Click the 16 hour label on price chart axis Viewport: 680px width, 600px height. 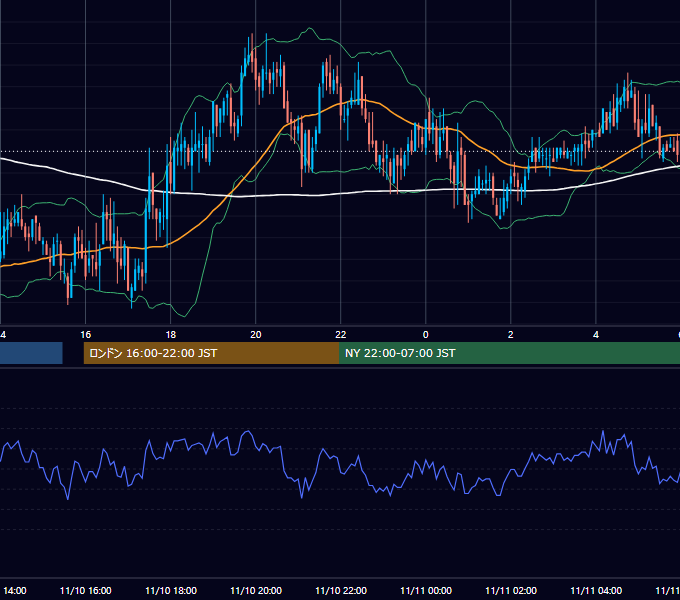(x=86, y=335)
